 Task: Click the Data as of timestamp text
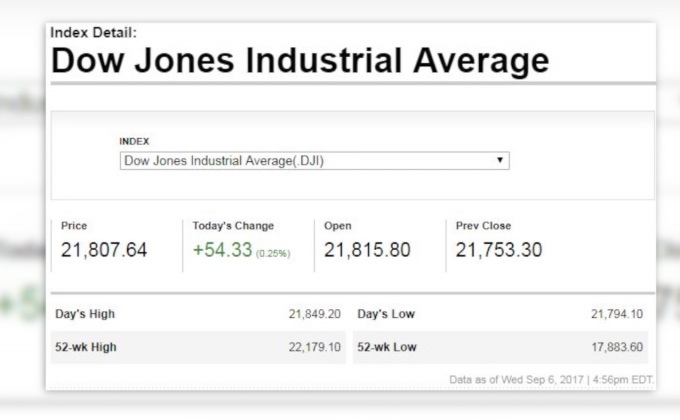click(x=553, y=378)
